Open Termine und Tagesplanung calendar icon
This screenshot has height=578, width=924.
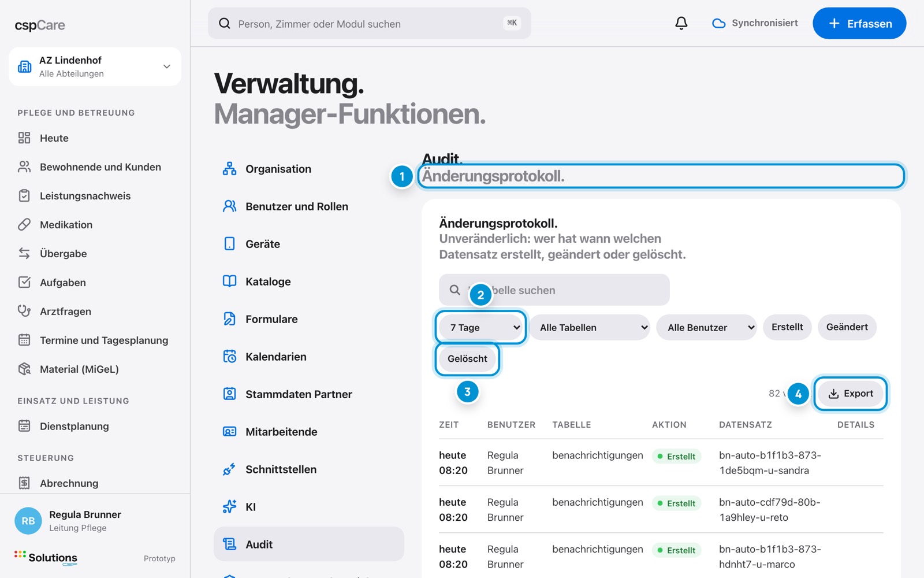point(24,340)
